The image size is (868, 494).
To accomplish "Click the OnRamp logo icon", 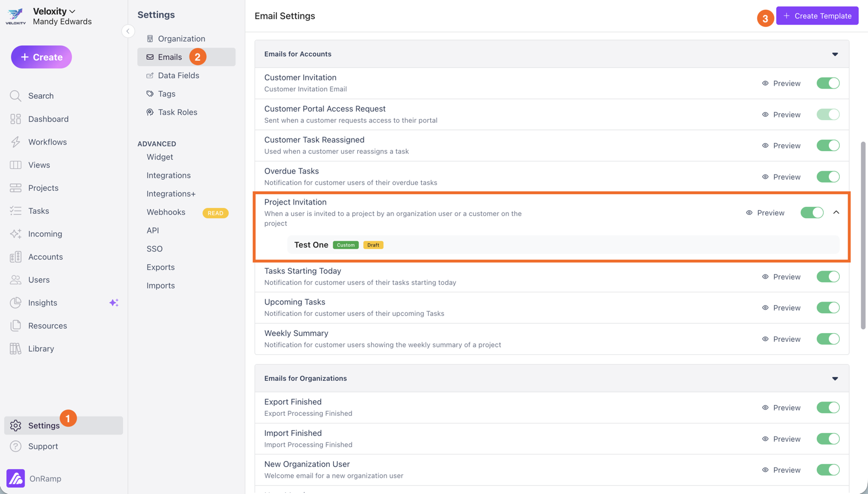I will 16,478.
